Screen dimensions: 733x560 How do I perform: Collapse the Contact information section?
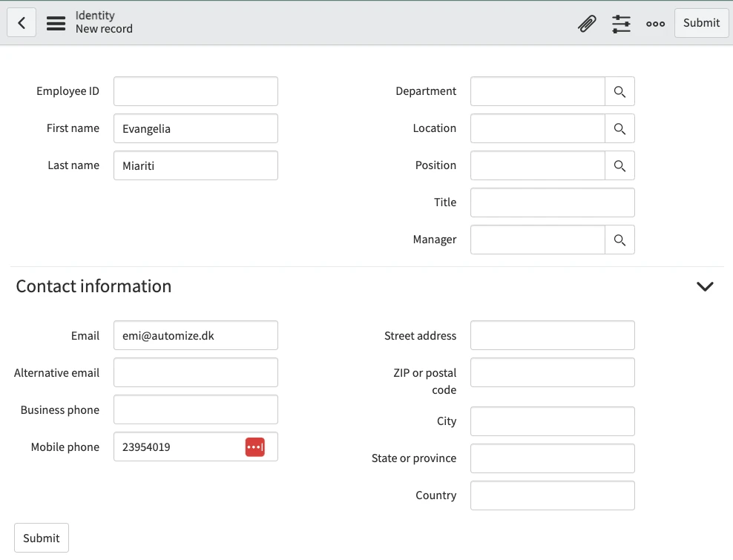point(705,286)
